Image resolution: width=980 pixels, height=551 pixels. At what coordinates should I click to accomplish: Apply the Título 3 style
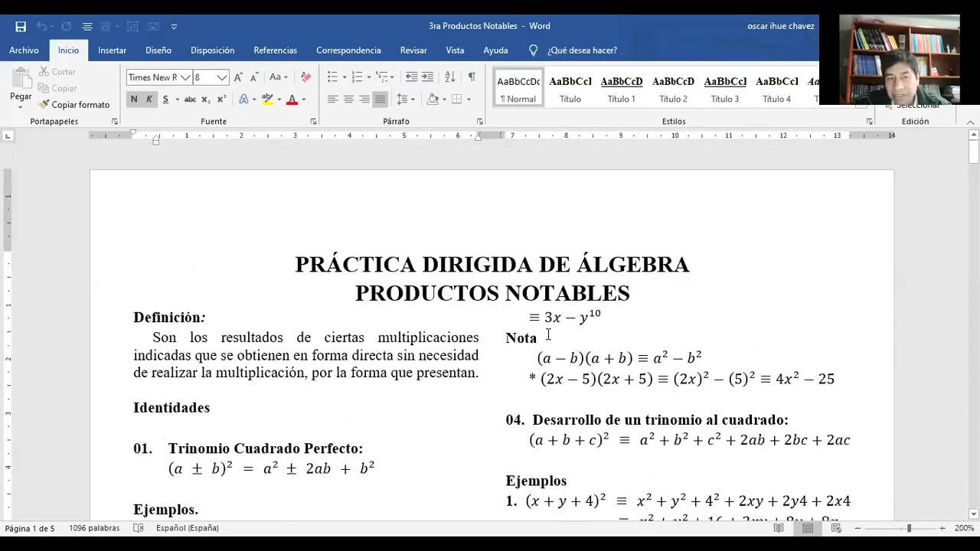[724, 89]
